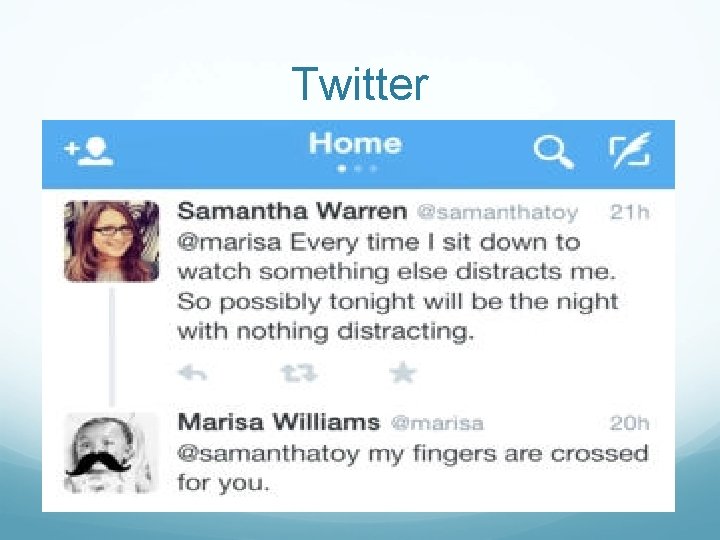The image size is (720, 540).
Task: Open Marisa Williams' mustache baby avatar
Action: tap(112, 453)
